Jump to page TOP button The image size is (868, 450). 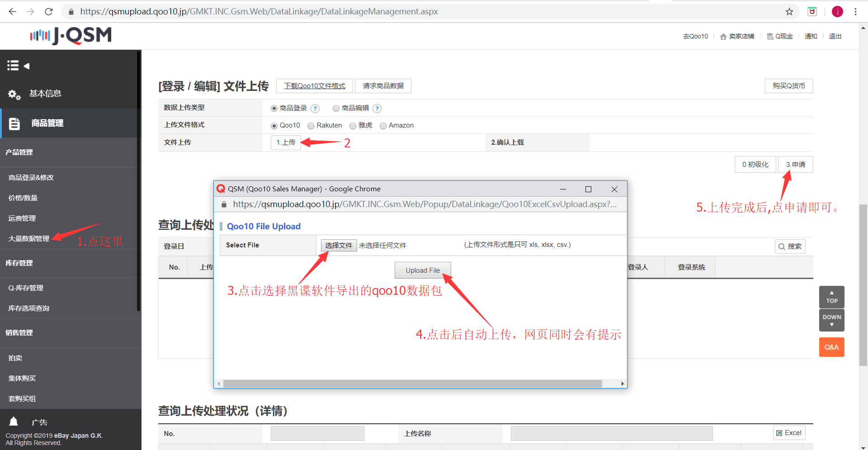tap(832, 297)
